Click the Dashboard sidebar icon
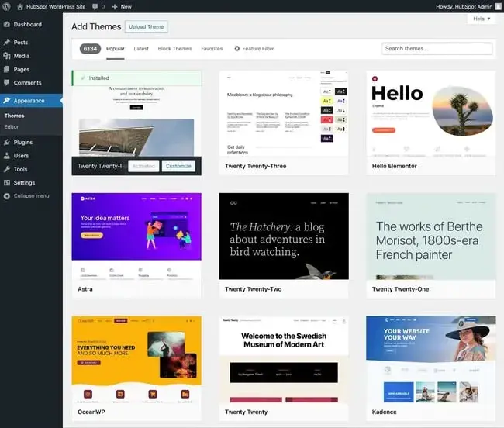This screenshot has width=504, height=428. 6,25
